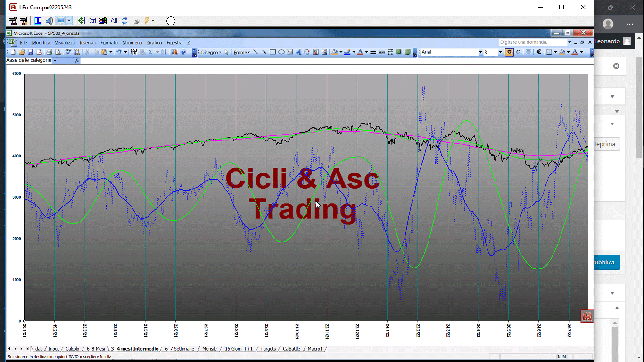Open the Forme shapes dropdown
Viewport: 644px width, 362px height.
pyautogui.click(x=242, y=52)
